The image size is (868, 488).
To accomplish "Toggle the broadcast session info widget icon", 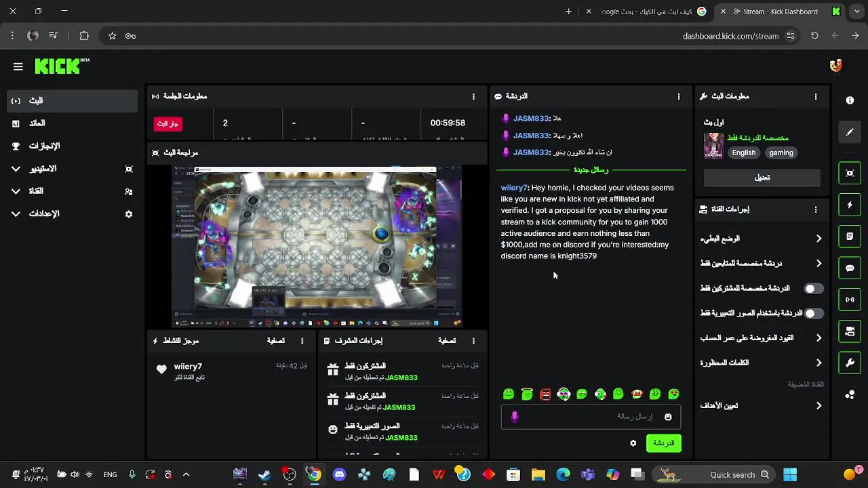I will coord(850,300).
